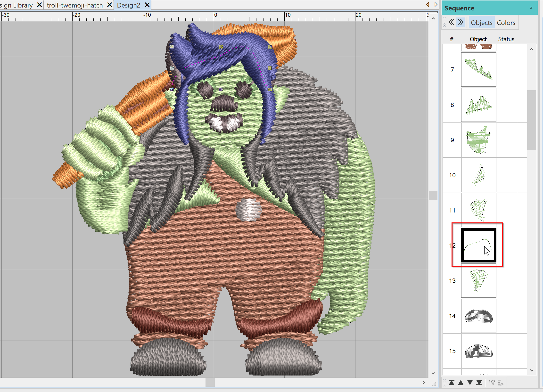Click the Move to End sequence icon
Viewport: 543px width, 392px height.
pyautogui.click(x=479, y=383)
